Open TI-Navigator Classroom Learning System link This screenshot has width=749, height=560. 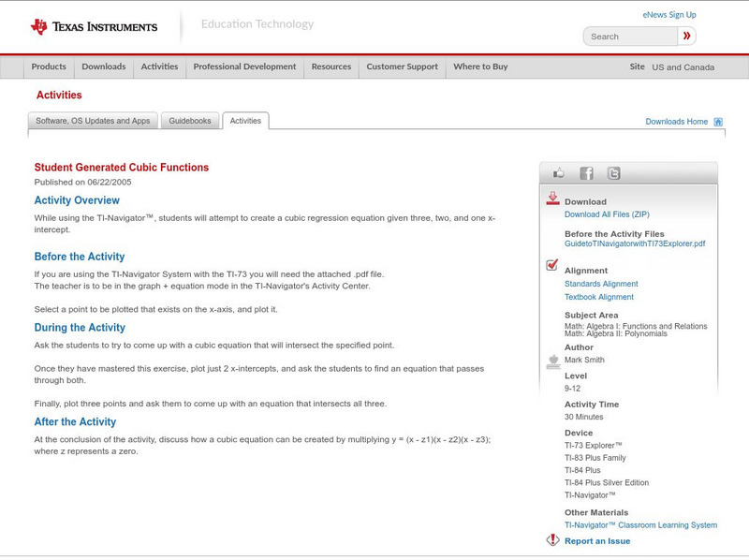tap(640, 525)
